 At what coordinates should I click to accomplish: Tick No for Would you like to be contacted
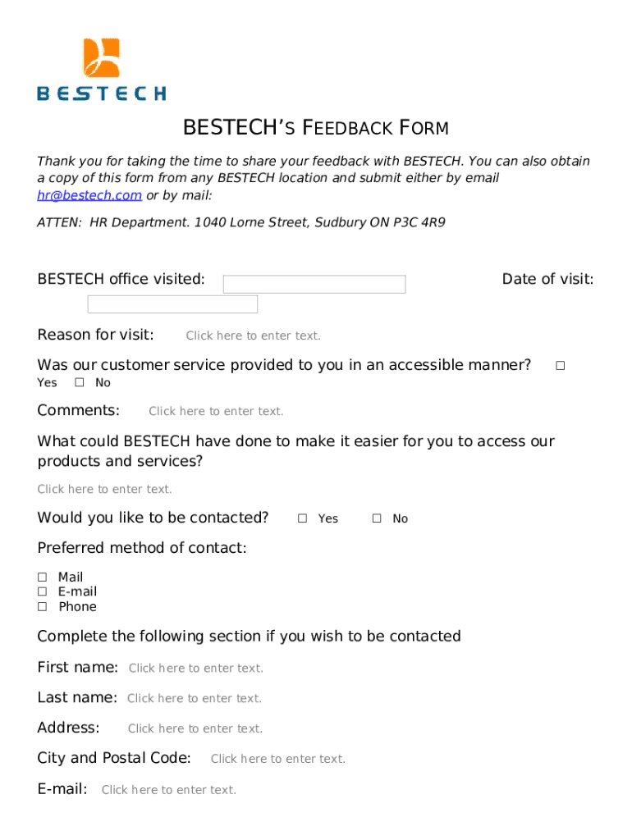[x=377, y=518]
